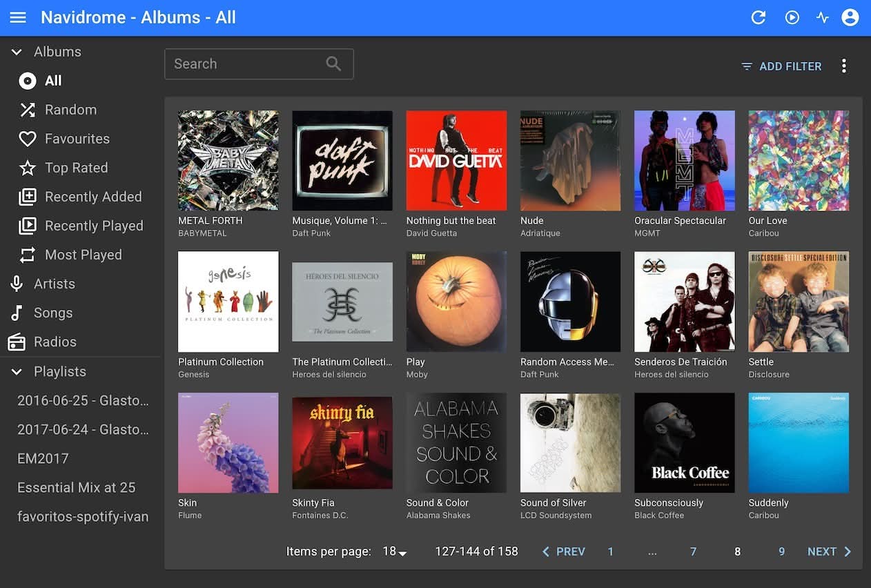Click the LCD Soundsystem artist name

pos(556,516)
